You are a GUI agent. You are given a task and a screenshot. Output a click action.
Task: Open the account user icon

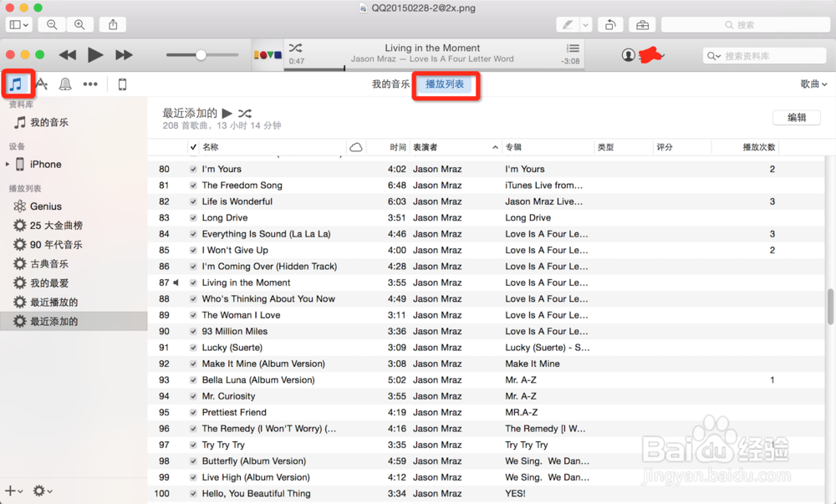point(629,54)
